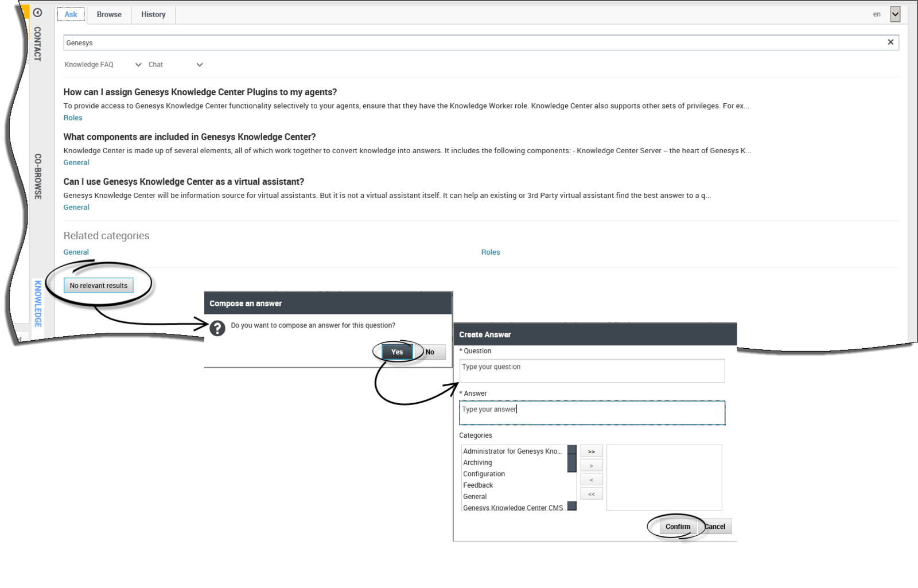
Task: Click the categories list scrollbar
Action: tap(571, 478)
